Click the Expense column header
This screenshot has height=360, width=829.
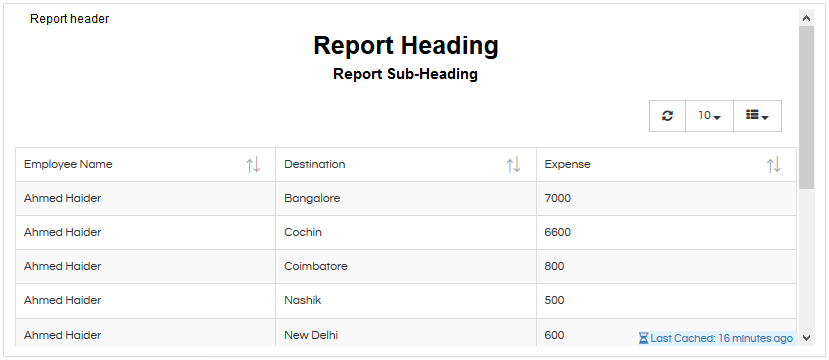[x=666, y=164]
